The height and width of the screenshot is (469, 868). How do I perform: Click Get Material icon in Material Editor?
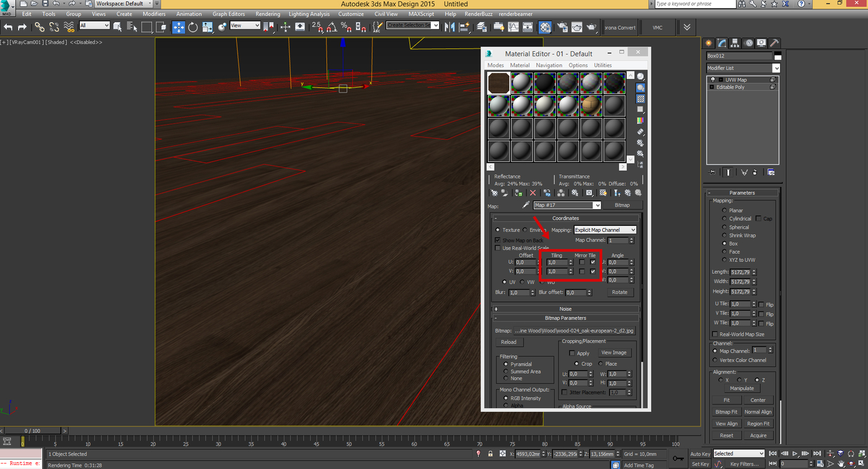pos(494,193)
